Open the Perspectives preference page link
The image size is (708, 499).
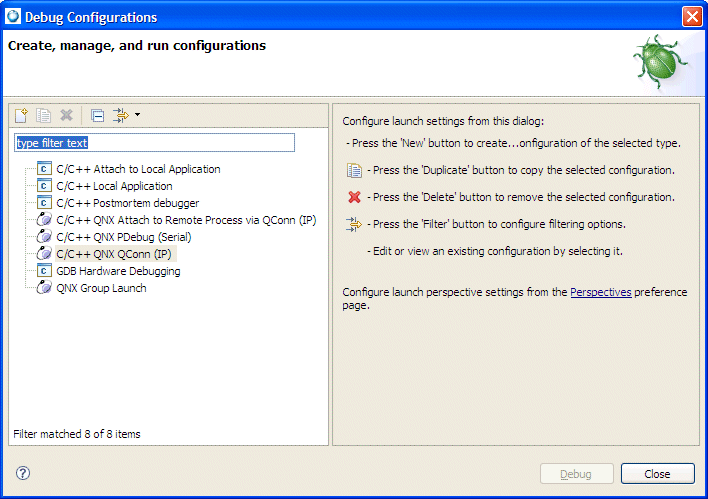[x=600, y=292]
